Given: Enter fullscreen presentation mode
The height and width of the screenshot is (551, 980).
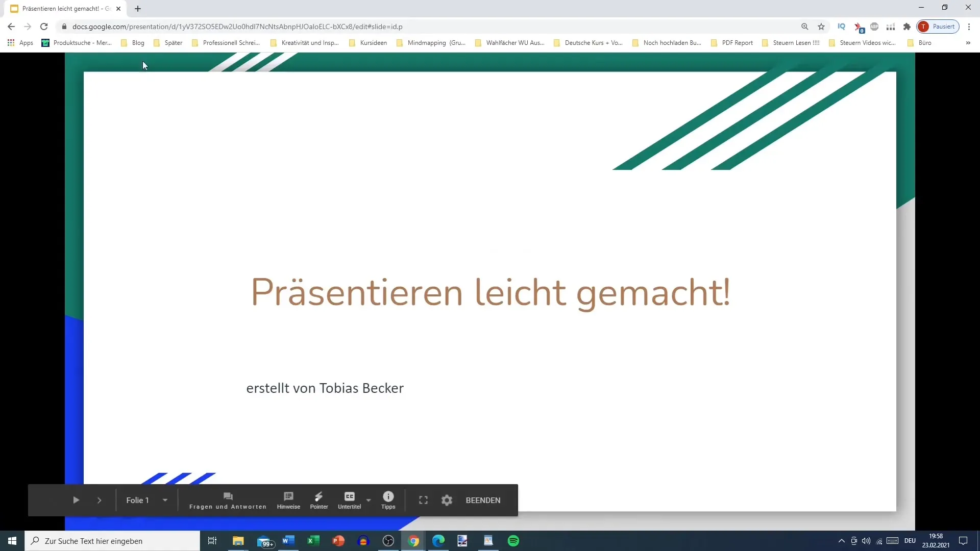Looking at the screenshot, I should point(424,500).
